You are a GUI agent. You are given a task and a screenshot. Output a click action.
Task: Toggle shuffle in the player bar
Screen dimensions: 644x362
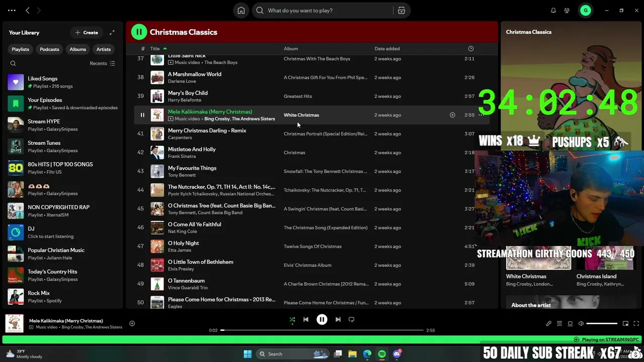[292, 319]
